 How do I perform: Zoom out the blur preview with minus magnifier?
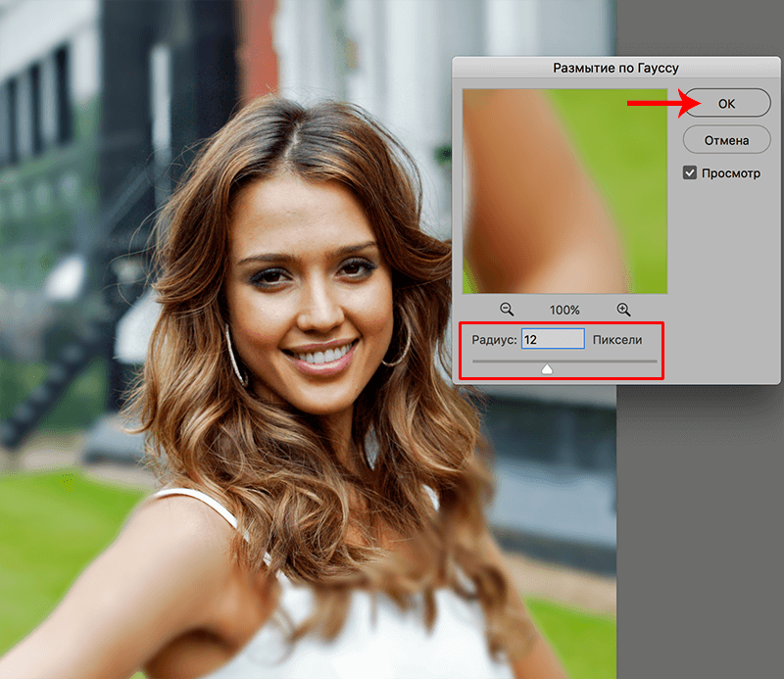click(506, 309)
